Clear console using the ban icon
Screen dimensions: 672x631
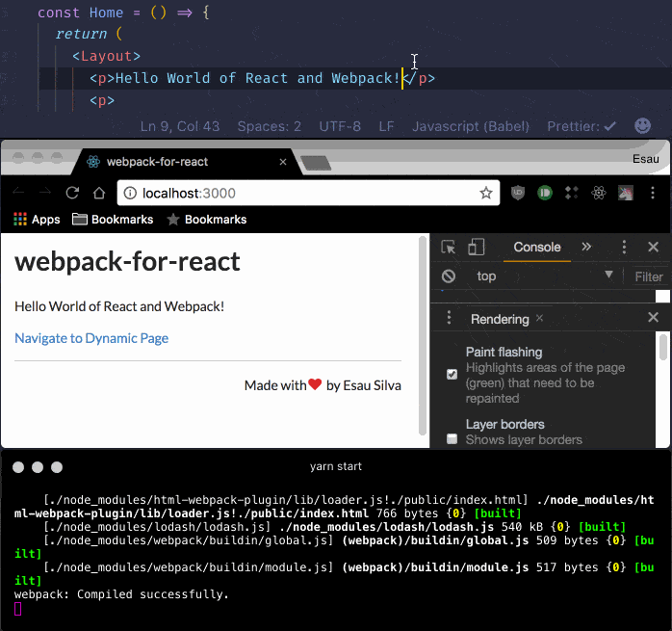pos(449,276)
